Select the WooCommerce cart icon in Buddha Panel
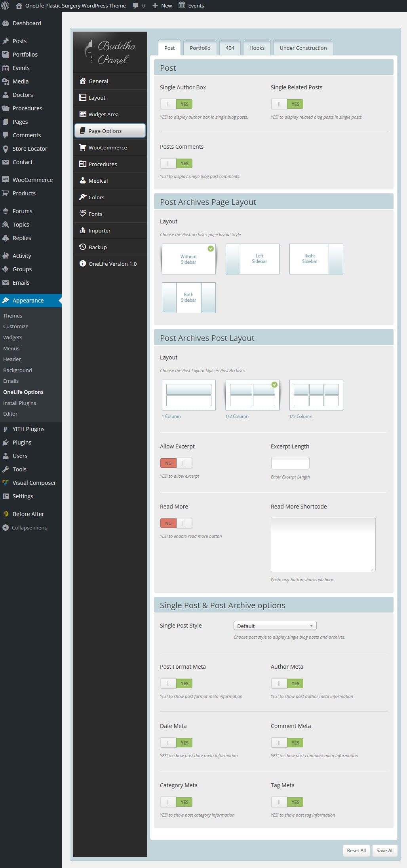407x868 pixels. (x=82, y=147)
